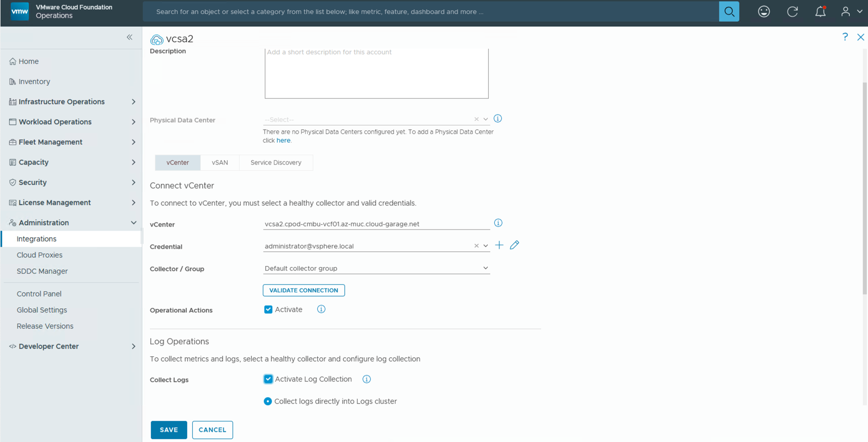
Task: Click the refresh icon in header
Action: 792,12
